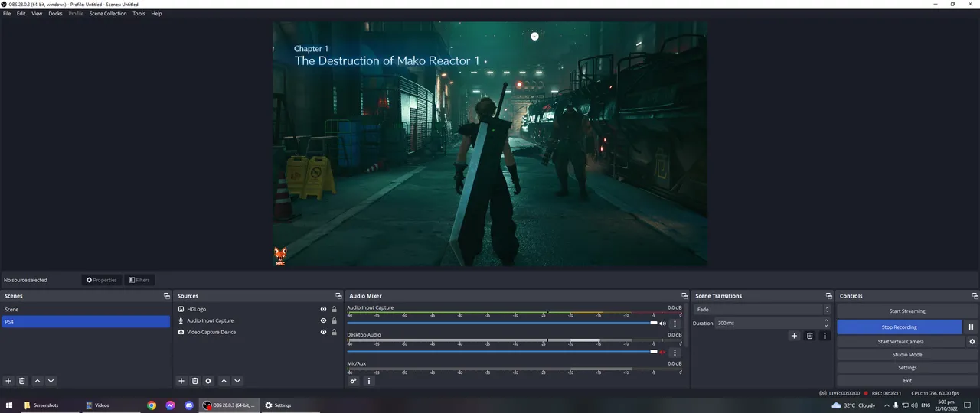Viewport: 980px width, 413px height.
Task: Move scene down with the down arrow
Action: click(x=51, y=381)
